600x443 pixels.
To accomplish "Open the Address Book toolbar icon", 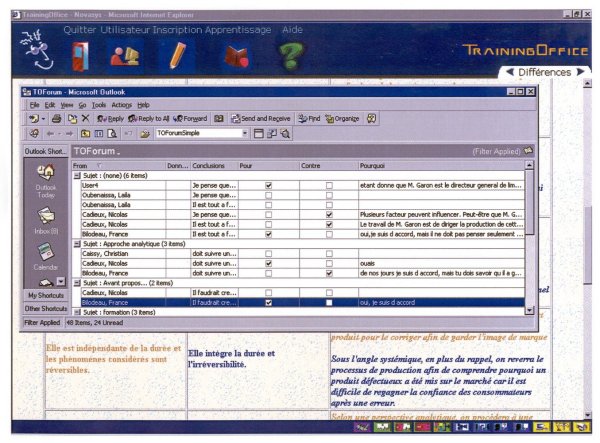I will (x=218, y=119).
